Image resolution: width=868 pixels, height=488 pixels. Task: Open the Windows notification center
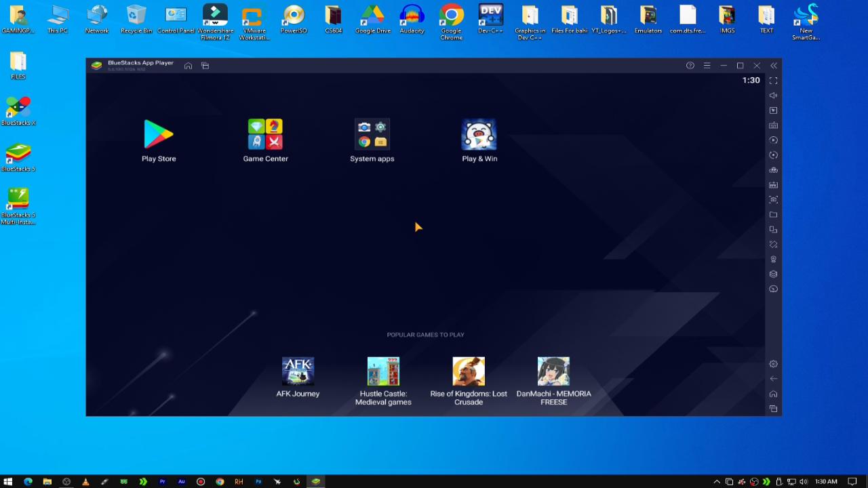pos(852,482)
